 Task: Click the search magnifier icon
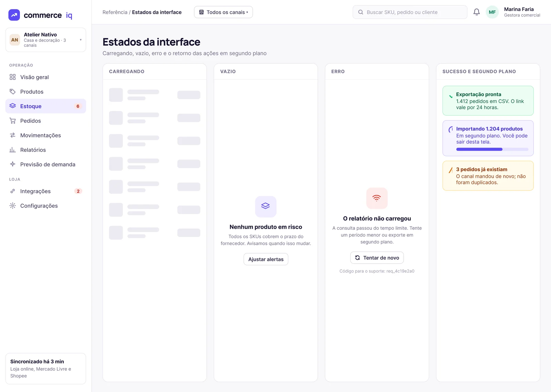click(361, 12)
